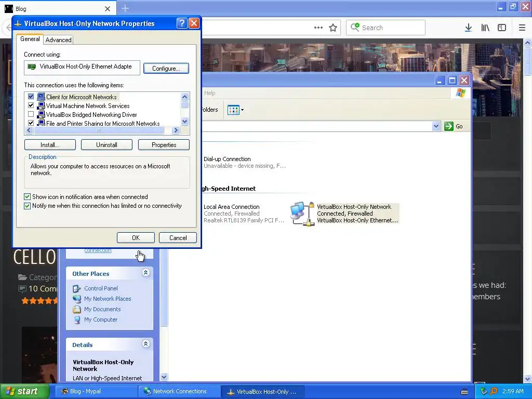Enable VirtualBox Bridged Networking Driver checkbox
532x399 pixels.
tap(31, 114)
